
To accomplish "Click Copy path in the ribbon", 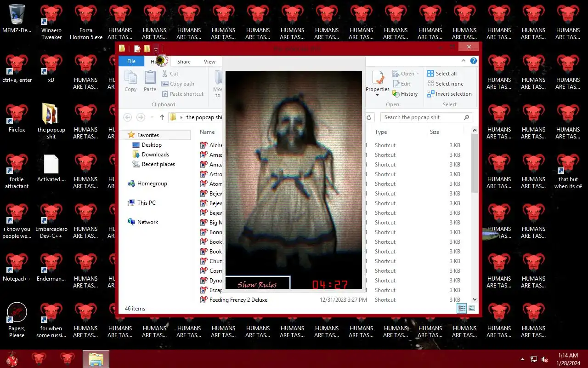I will (178, 84).
